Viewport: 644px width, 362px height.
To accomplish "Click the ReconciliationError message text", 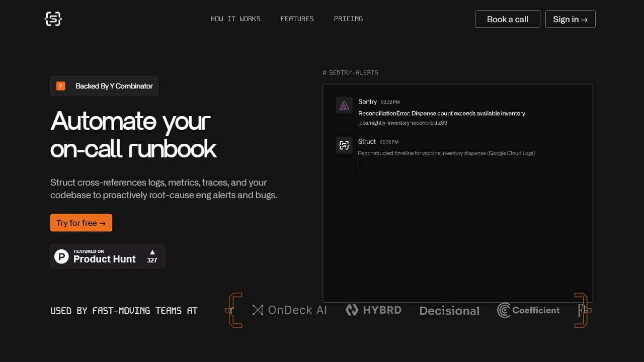I will coord(441,113).
